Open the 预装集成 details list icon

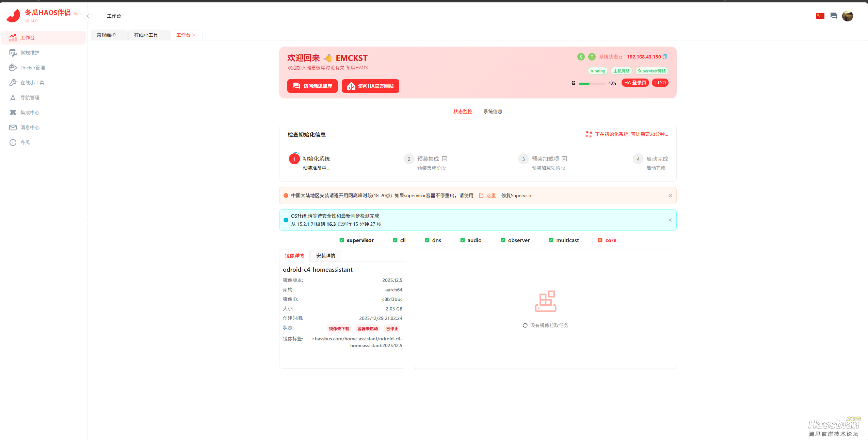click(x=445, y=159)
